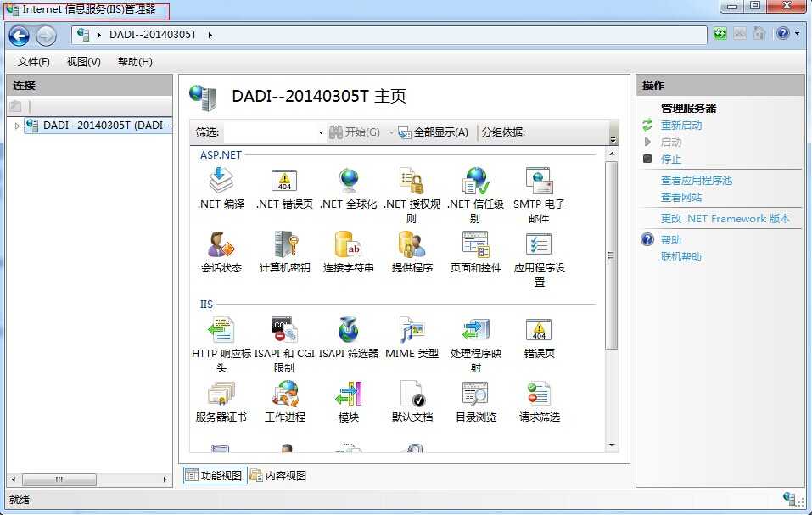Open the 提供程序 feature
The image size is (812, 515).
coord(412,252)
